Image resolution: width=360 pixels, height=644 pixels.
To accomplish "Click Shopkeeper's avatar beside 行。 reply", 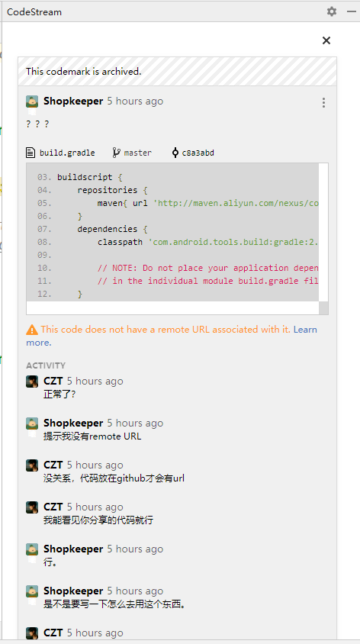I will coord(32,549).
